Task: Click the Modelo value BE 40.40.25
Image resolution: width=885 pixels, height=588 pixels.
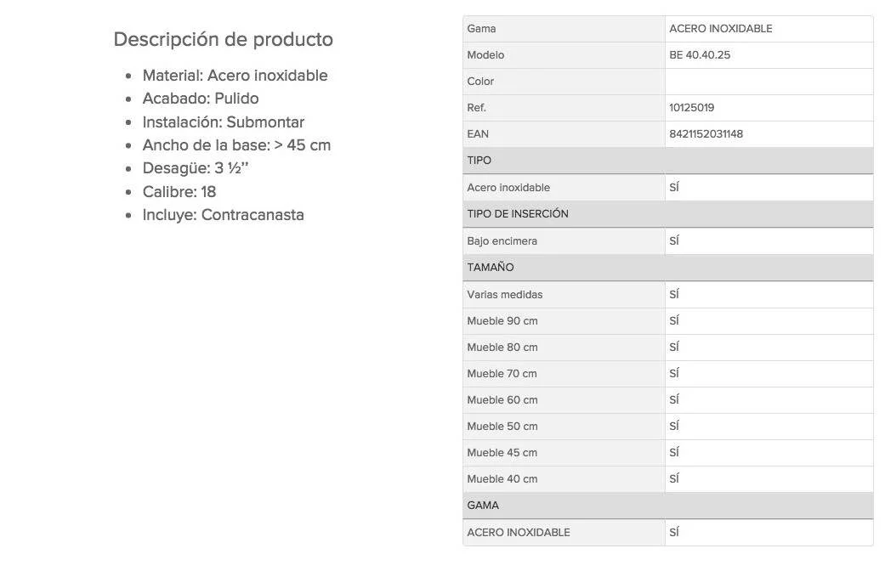Action: point(700,55)
